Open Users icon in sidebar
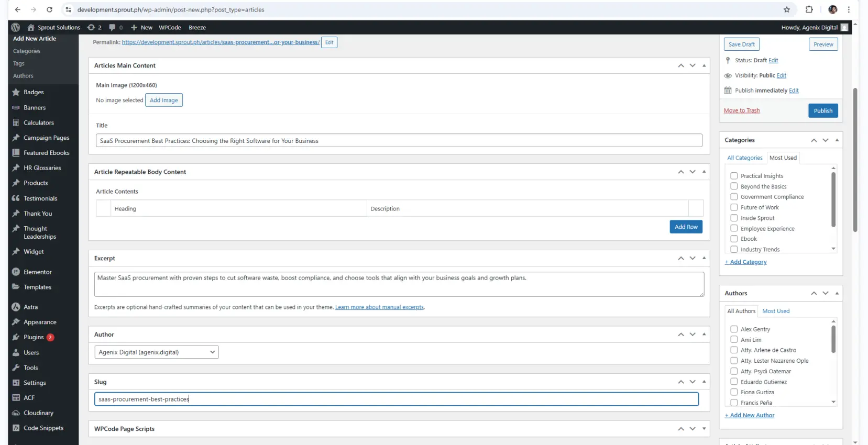Screen dimensions: 868x445 coord(16,352)
